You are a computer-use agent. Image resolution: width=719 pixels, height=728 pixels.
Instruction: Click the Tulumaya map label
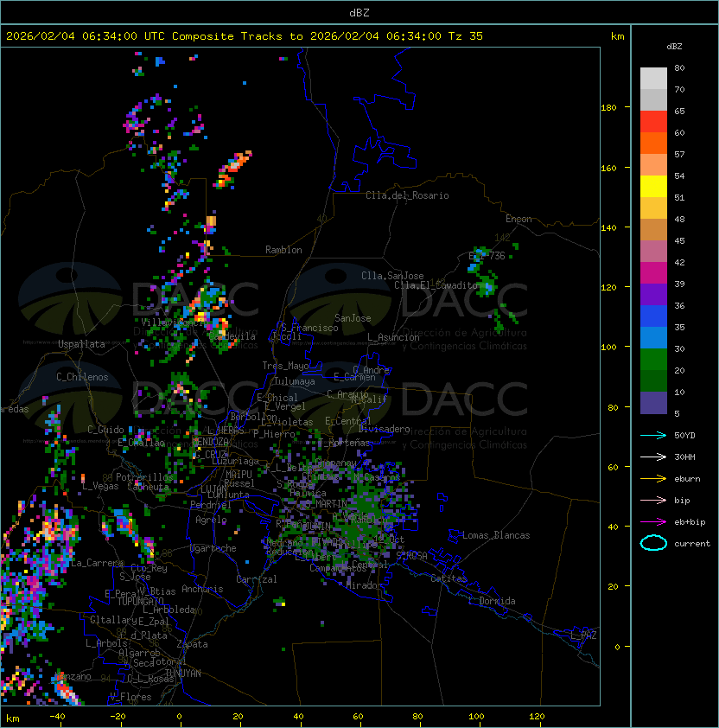(x=295, y=381)
